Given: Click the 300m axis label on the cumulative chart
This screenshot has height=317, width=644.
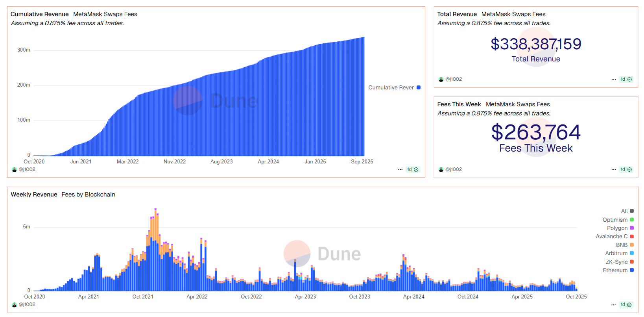Looking at the screenshot, I should pos(24,50).
